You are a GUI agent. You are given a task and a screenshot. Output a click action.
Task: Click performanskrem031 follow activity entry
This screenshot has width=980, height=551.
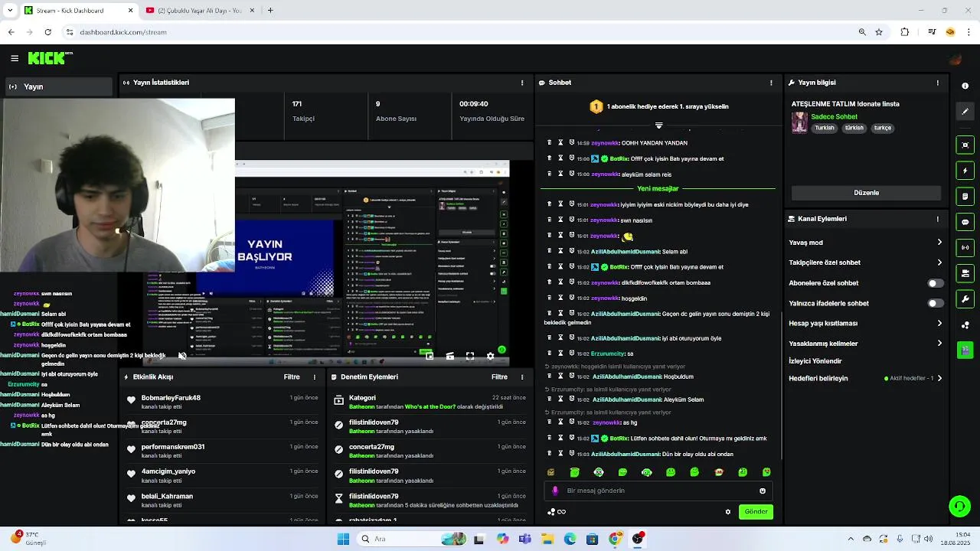(222, 451)
